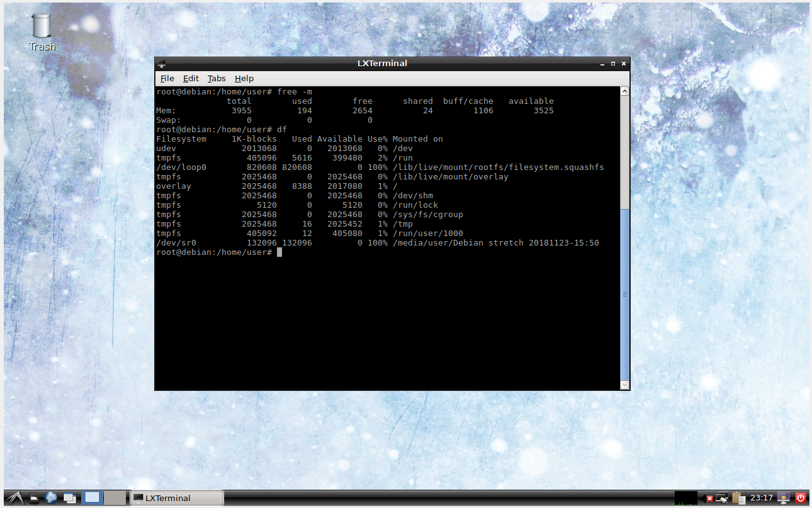Open the File menu
Viewport: 812px width, 508px height.
point(167,79)
